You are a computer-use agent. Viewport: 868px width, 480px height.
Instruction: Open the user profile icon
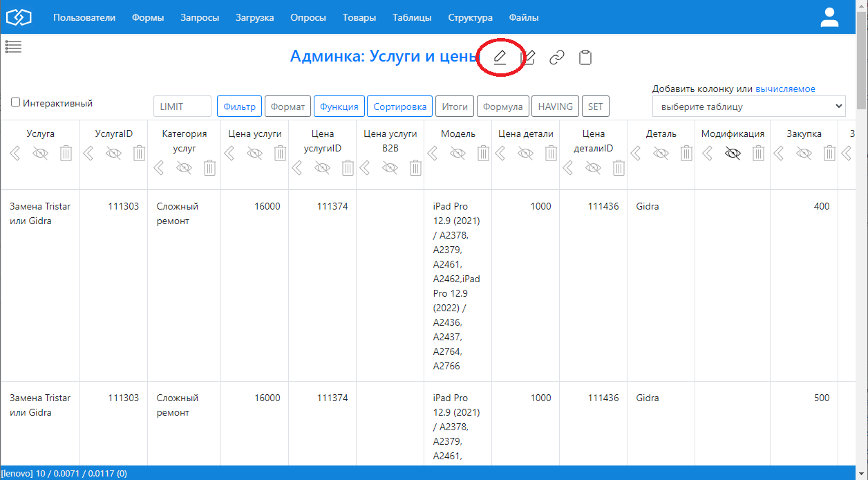[829, 17]
